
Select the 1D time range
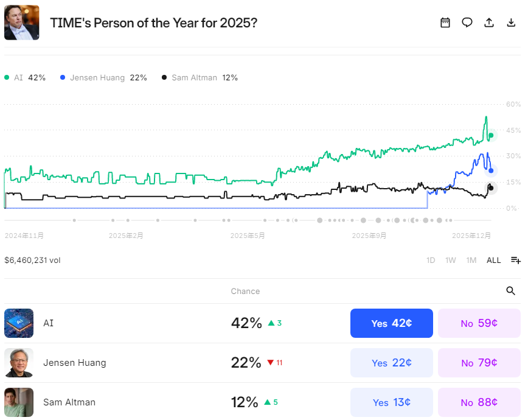click(x=431, y=260)
